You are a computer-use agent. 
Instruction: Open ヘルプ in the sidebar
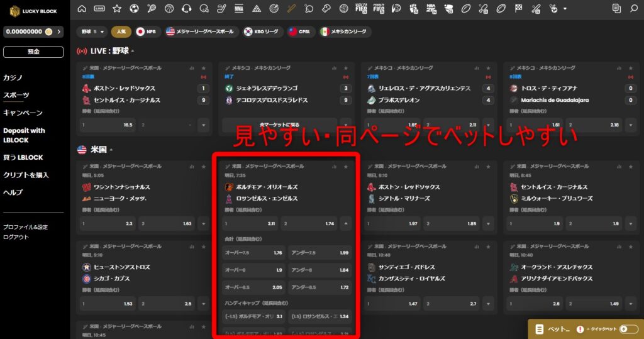pyautogui.click(x=13, y=192)
